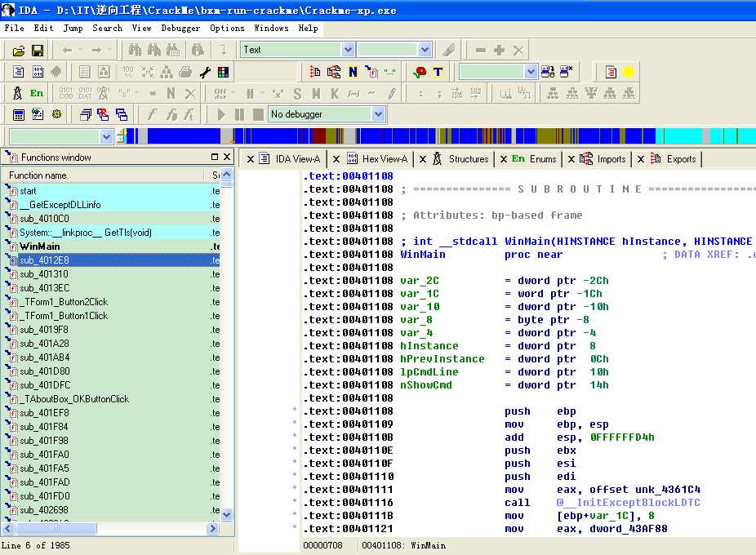Click the wrench setup icon

coord(205,72)
